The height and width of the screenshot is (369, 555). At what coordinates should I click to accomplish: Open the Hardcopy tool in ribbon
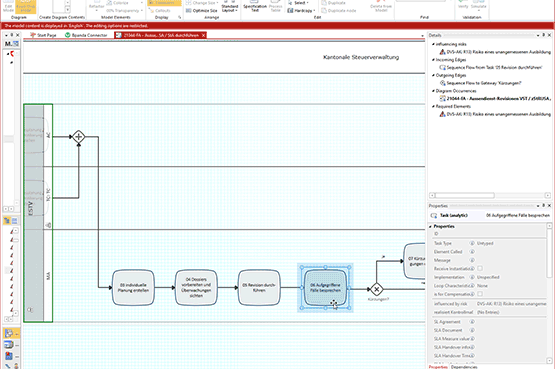[x=301, y=11]
